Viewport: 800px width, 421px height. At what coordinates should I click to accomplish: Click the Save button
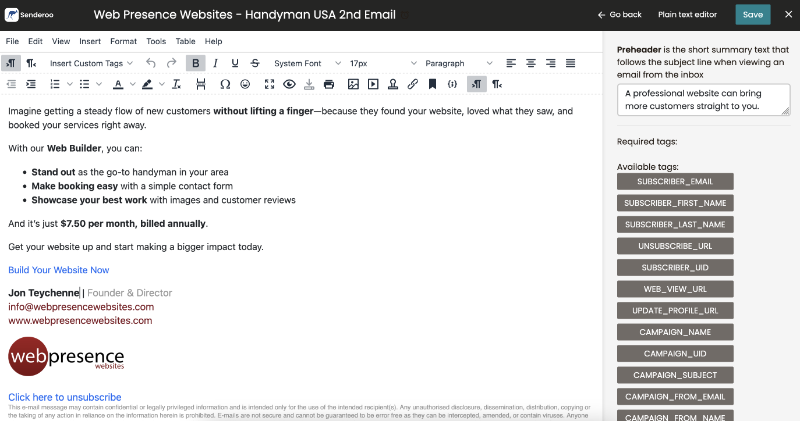(752, 15)
